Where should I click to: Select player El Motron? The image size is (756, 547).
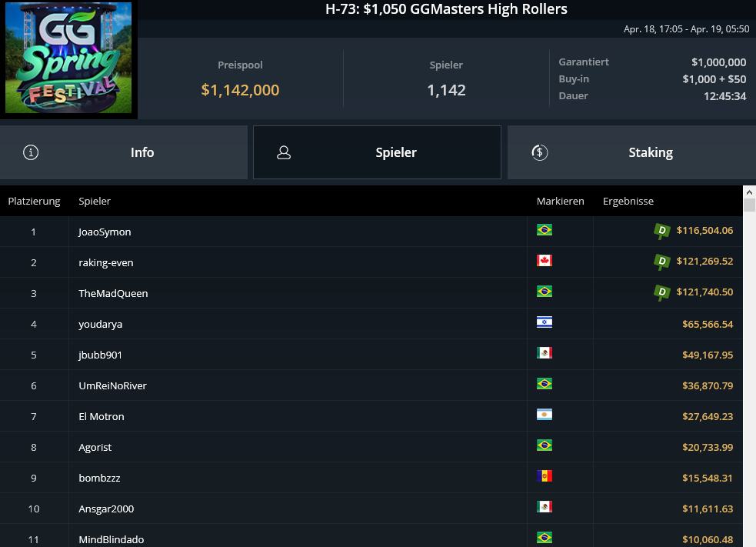coord(102,417)
